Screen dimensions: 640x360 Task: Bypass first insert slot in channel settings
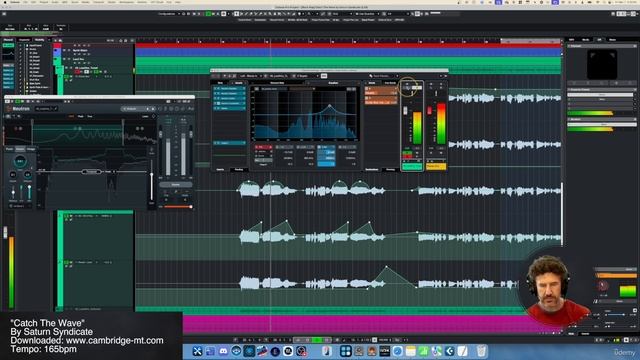[x=215, y=89]
